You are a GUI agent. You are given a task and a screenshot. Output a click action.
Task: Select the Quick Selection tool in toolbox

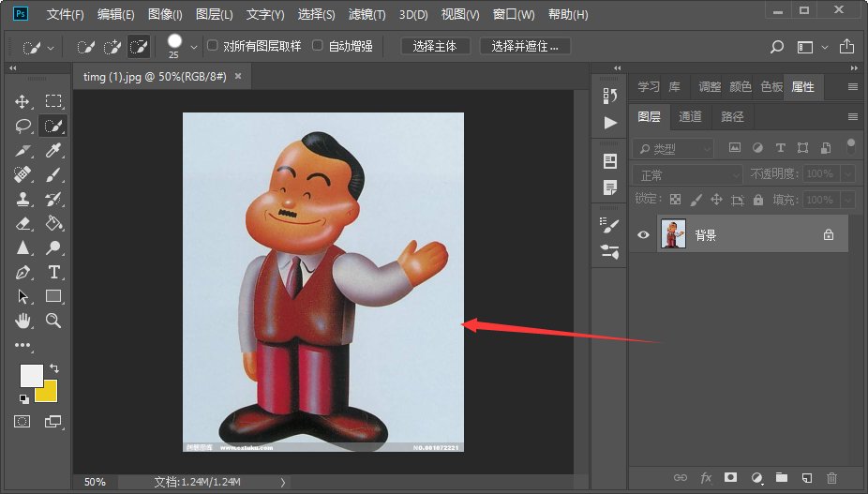coord(53,127)
